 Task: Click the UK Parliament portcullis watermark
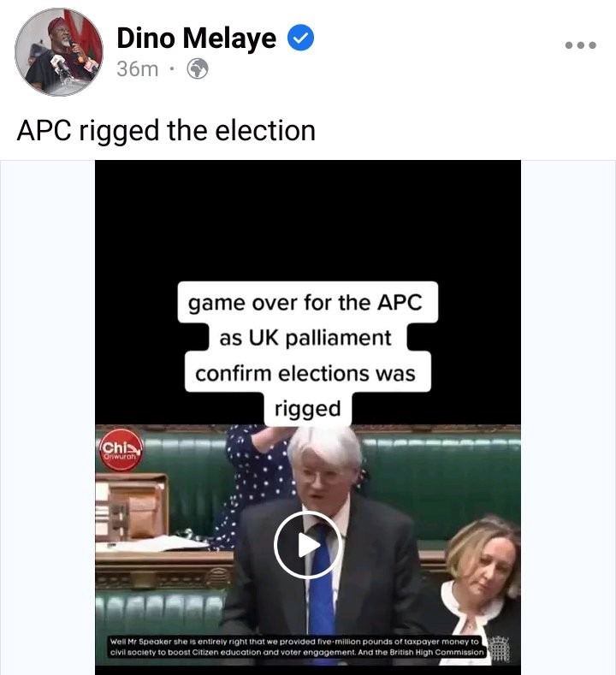[x=500, y=648]
